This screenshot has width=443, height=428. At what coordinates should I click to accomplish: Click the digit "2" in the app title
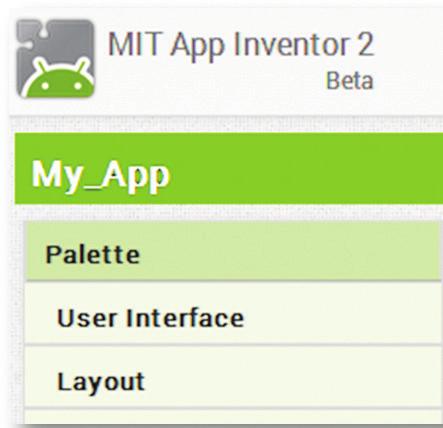tap(366, 44)
